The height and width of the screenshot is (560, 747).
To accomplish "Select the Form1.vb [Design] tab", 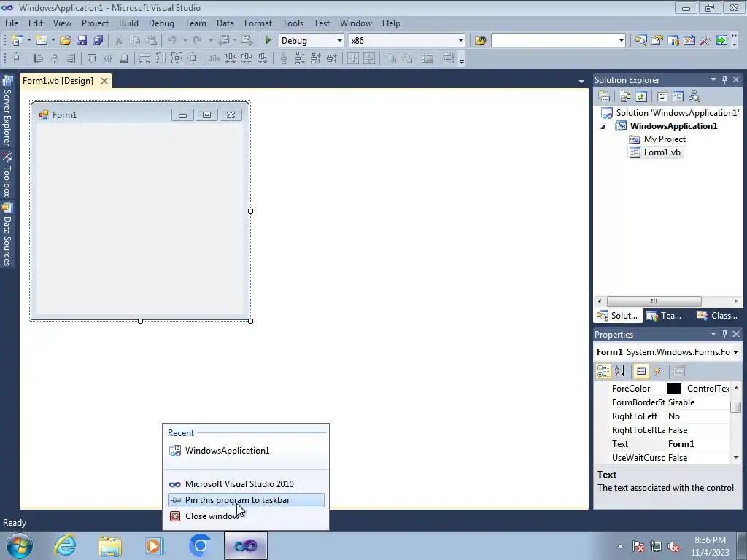I will tap(58, 80).
